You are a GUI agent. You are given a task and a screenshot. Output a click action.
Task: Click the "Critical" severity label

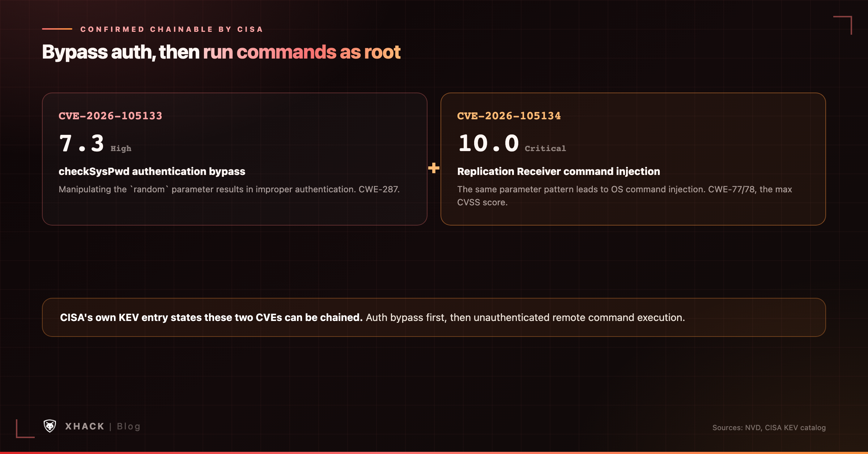pyautogui.click(x=545, y=149)
